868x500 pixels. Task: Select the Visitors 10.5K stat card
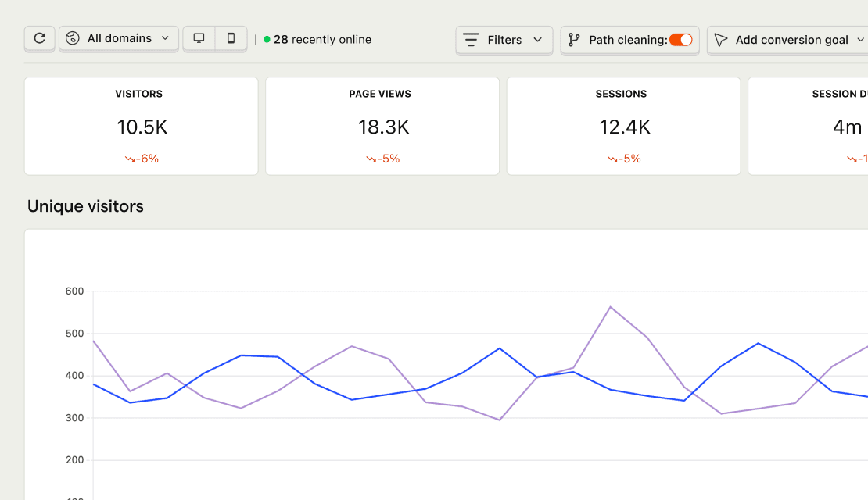point(142,126)
